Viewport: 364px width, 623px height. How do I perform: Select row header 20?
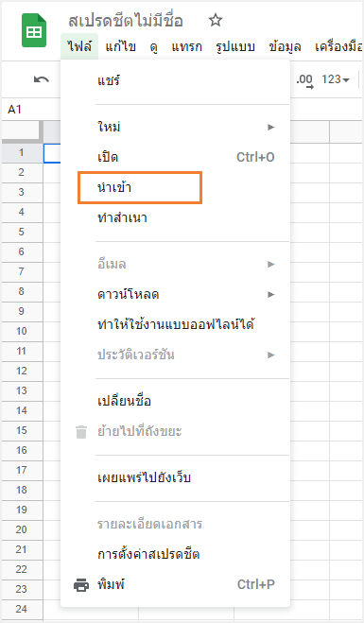tap(22, 530)
